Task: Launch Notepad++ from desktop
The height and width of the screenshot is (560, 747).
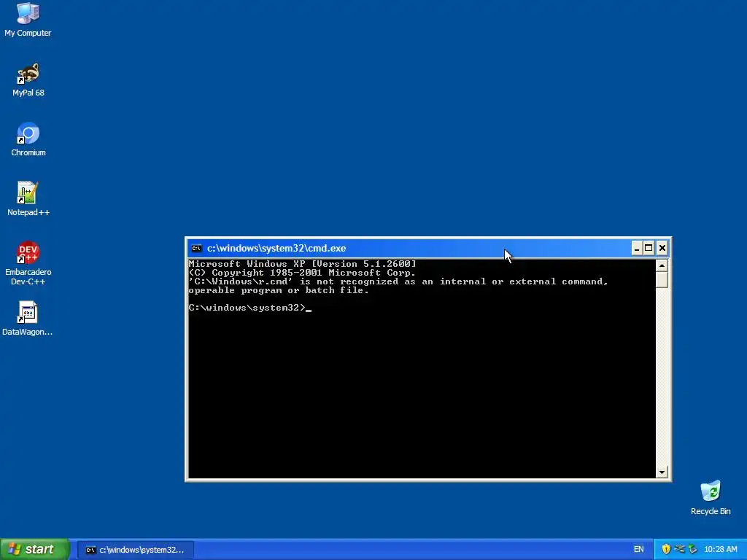Action: [x=28, y=199]
